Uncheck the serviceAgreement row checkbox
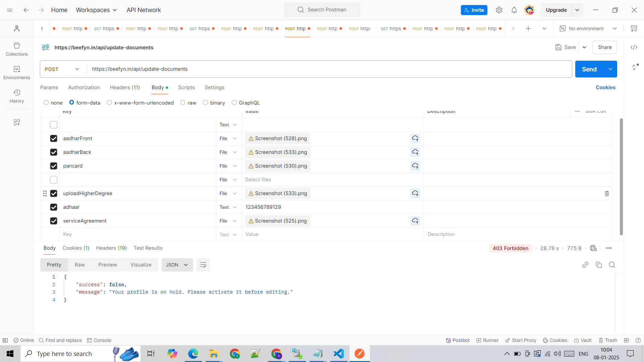Viewport: 644px width, 362px height. click(54, 221)
